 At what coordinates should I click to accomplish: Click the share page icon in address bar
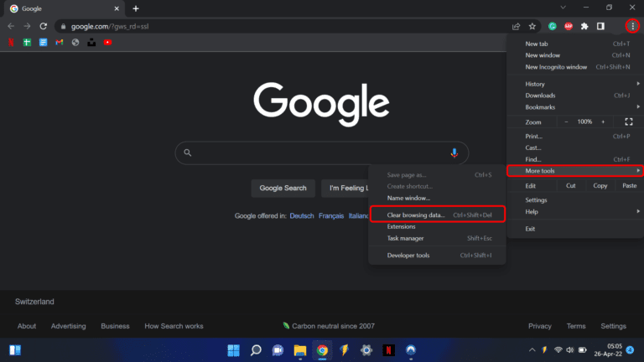(516, 26)
